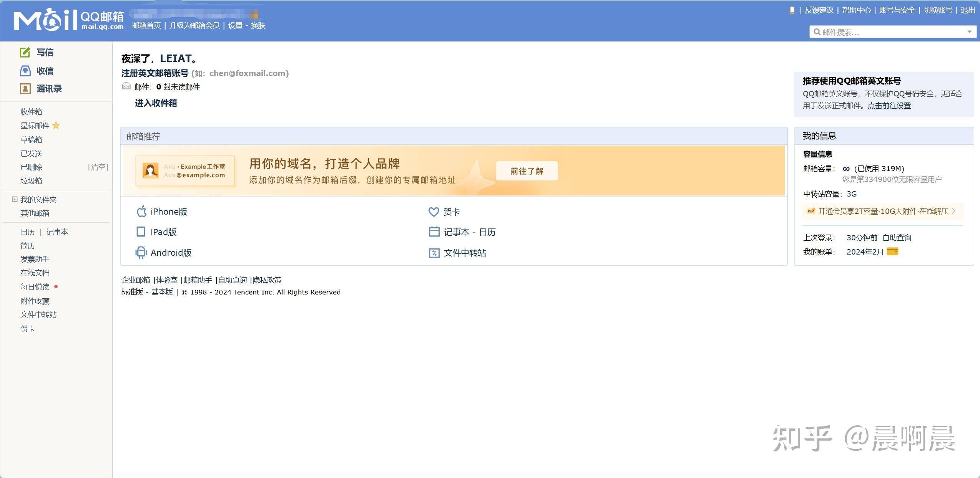Open 发票助手 in the sidebar
This screenshot has width=980, height=478.
35,259
